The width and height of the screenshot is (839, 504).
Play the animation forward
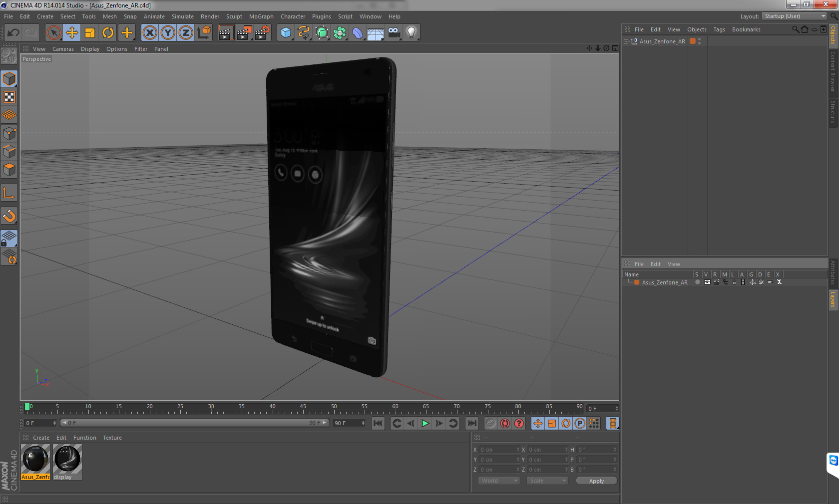pos(425,423)
